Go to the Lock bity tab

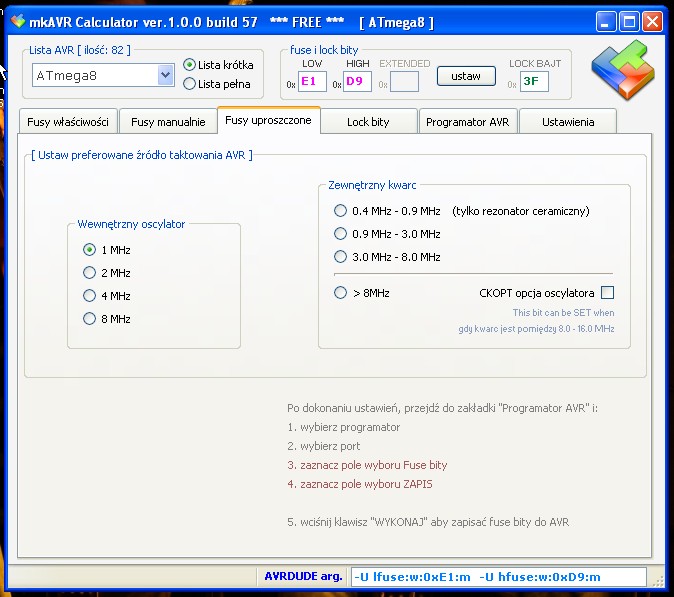(368, 122)
